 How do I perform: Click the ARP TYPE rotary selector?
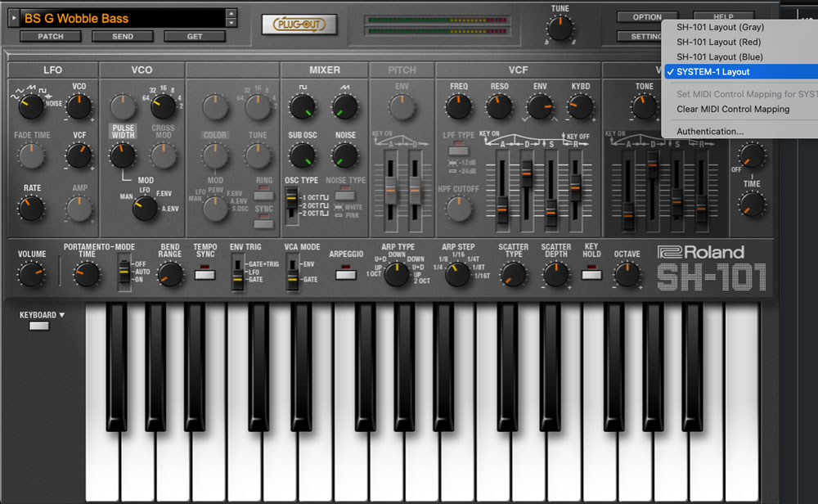397,275
